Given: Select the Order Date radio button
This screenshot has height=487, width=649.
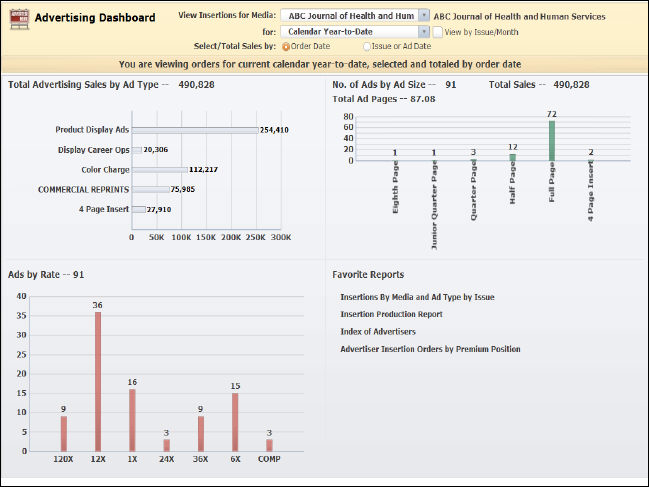Looking at the screenshot, I should point(287,46).
